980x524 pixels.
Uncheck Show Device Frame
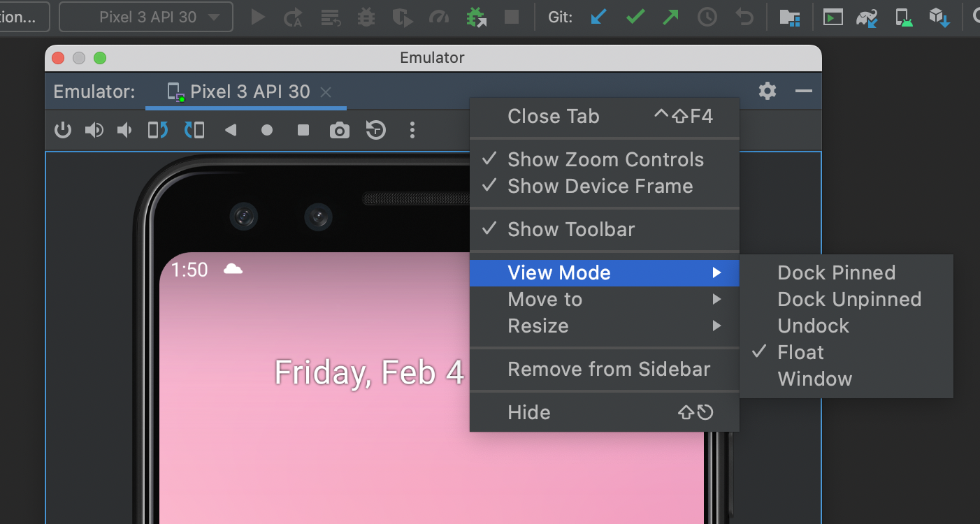pyautogui.click(x=605, y=186)
